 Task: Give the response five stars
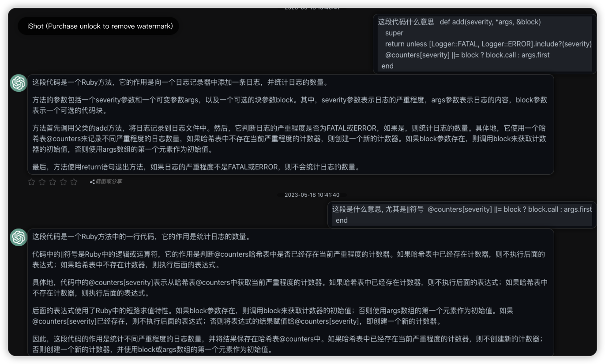pos(74,182)
